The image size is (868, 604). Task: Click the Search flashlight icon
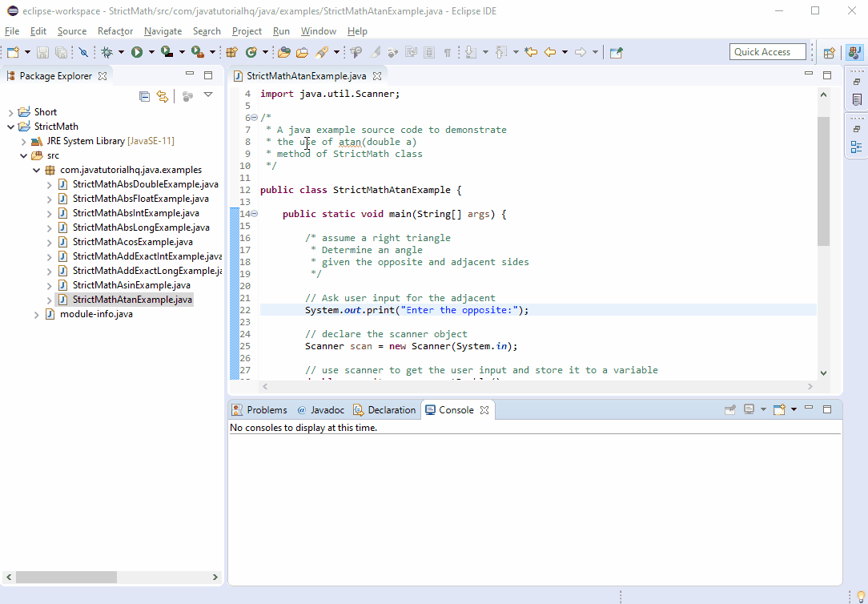tap(322, 52)
